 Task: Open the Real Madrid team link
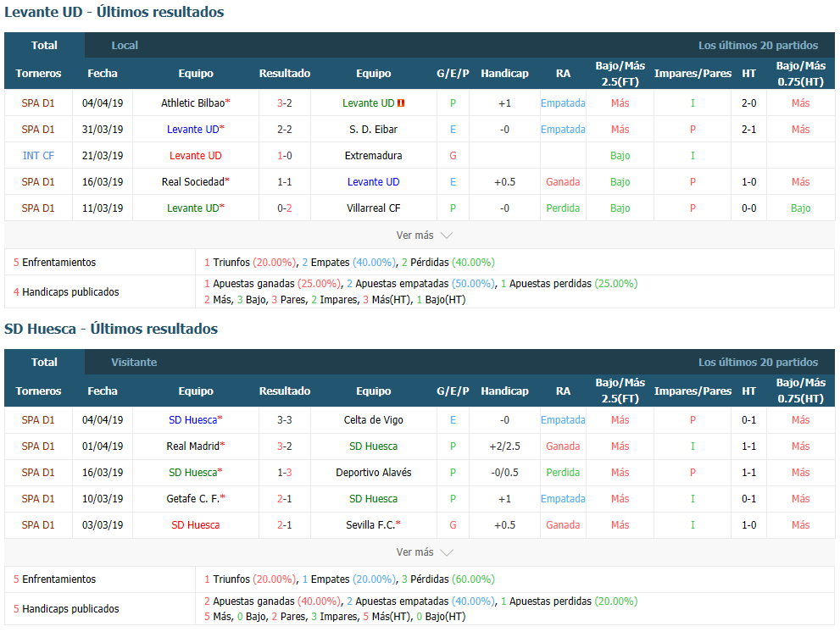pyautogui.click(x=193, y=446)
